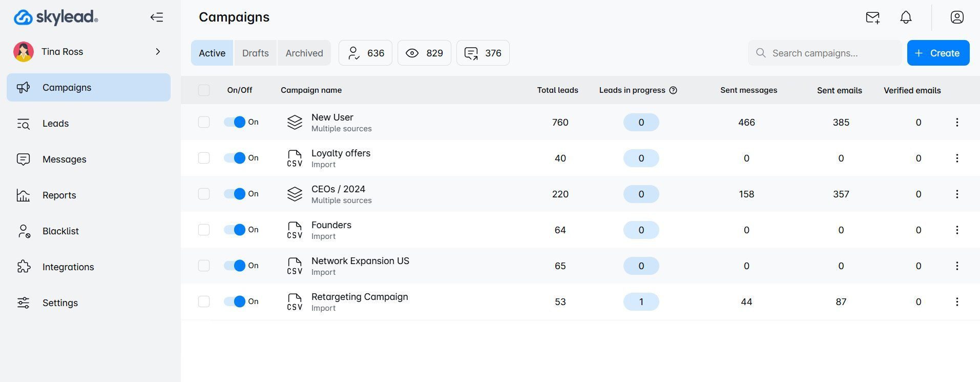Click the CEOs / 2024 layers icon

(x=295, y=194)
